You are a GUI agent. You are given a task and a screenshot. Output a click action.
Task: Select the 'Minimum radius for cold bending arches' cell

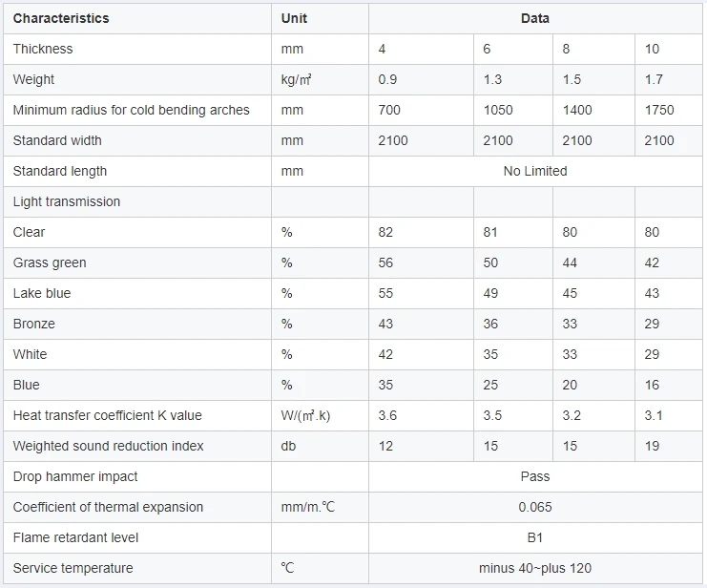point(132,110)
